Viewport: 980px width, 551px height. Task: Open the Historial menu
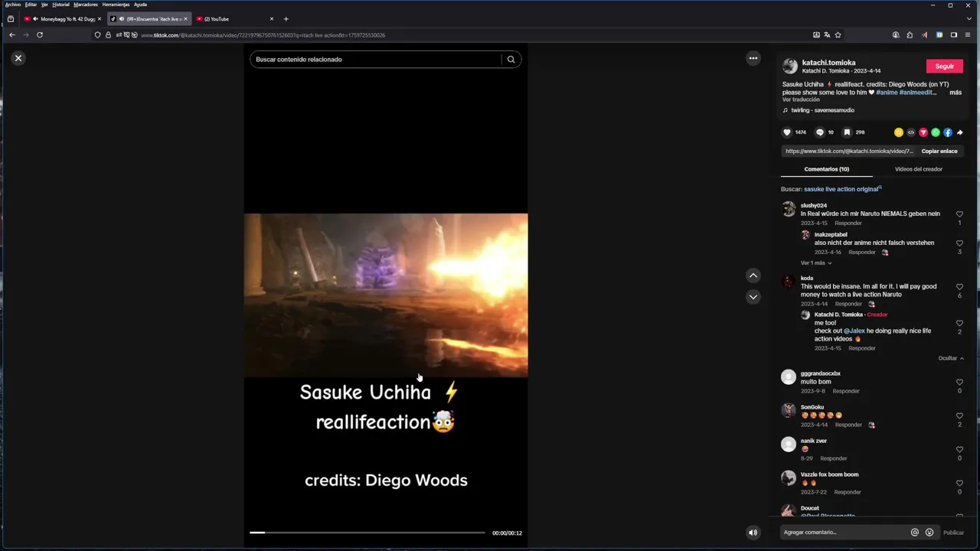(60, 5)
